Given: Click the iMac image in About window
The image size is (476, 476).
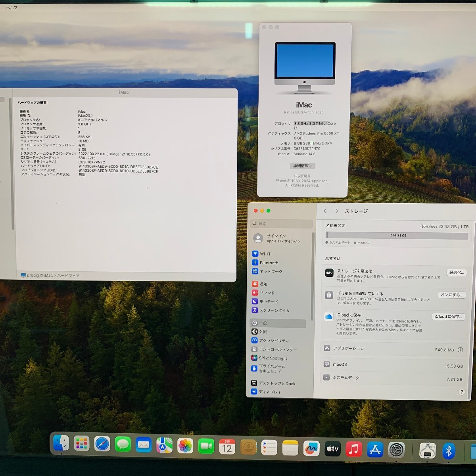Looking at the screenshot, I should [x=305, y=67].
